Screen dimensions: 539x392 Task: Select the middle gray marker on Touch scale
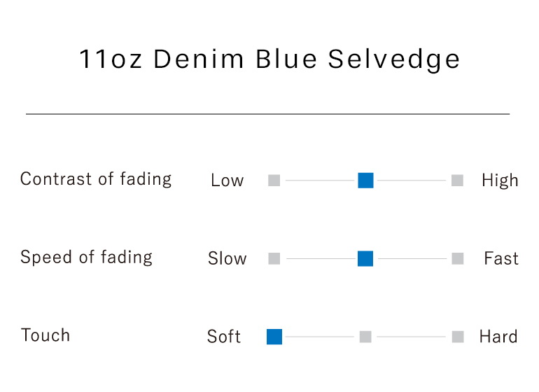[x=365, y=337]
